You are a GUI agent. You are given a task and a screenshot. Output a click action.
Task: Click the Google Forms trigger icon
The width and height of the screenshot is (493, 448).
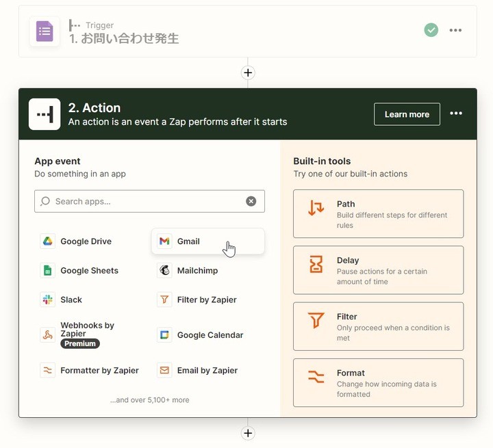[45, 31]
